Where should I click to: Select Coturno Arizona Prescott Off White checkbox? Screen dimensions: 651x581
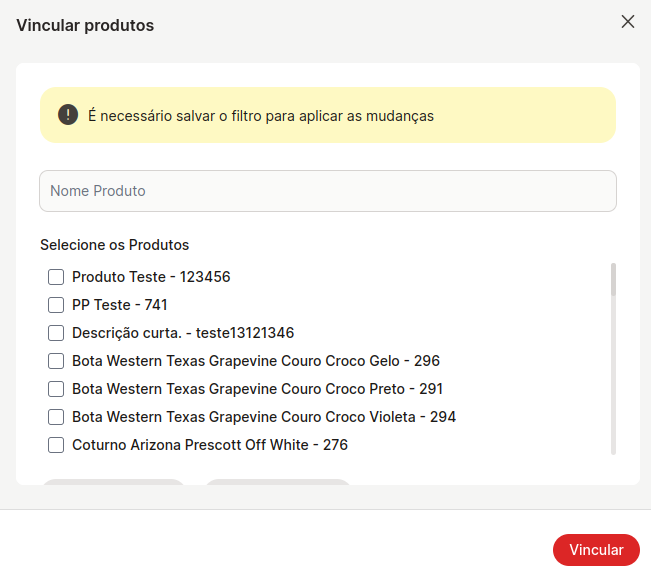pyautogui.click(x=56, y=445)
